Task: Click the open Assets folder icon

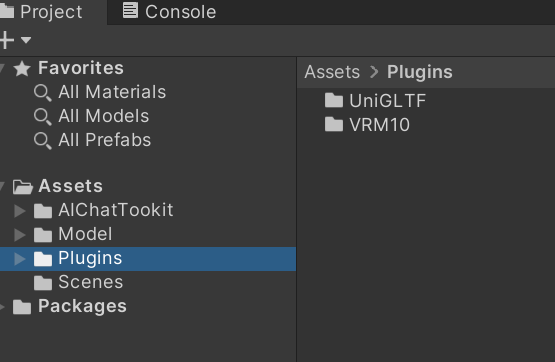Action: [23, 187]
